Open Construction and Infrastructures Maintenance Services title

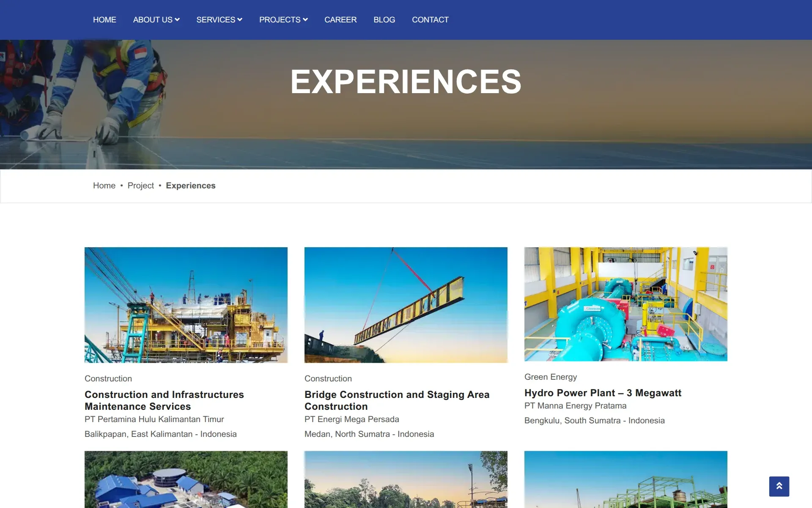click(164, 400)
